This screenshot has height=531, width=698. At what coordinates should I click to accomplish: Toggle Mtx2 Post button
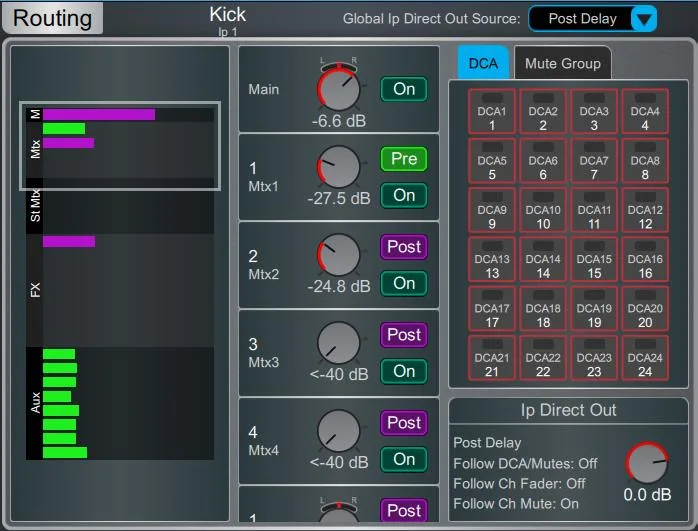click(404, 247)
